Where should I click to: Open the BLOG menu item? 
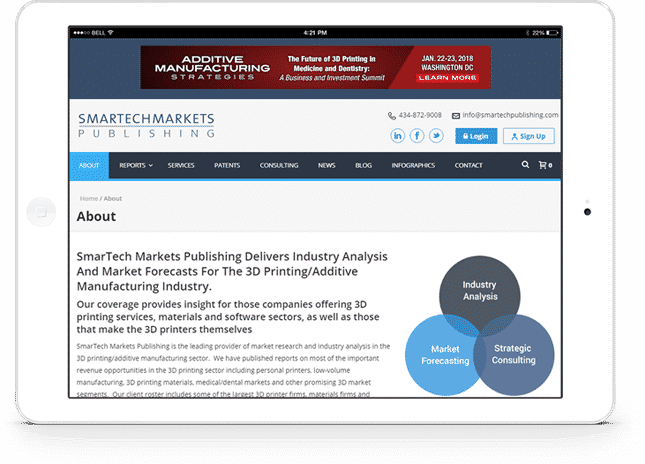(364, 165)
